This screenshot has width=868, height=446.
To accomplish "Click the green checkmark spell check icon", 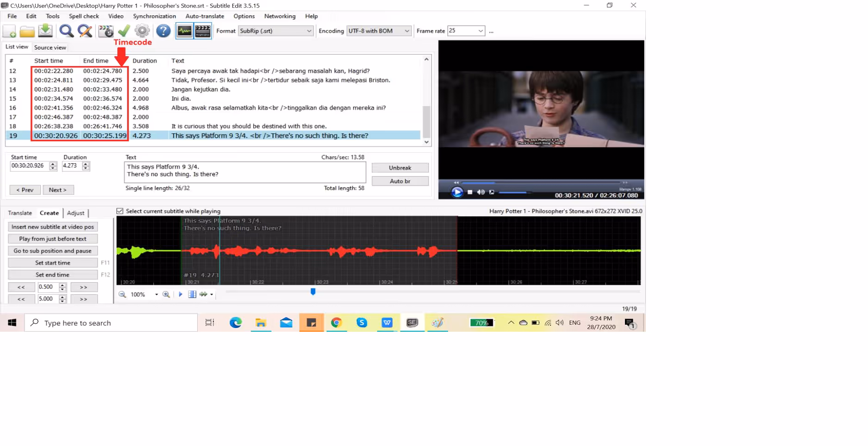I will coord(124,31).
